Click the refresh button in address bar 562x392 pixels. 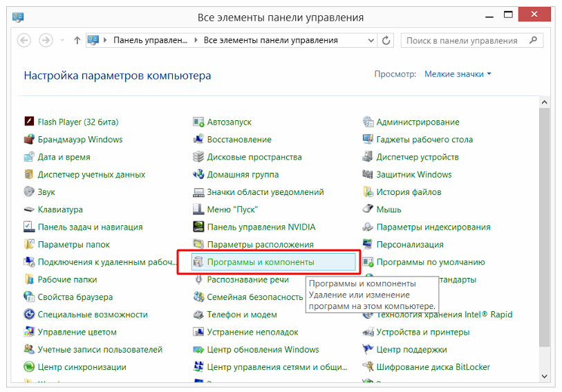pos(386,40)
